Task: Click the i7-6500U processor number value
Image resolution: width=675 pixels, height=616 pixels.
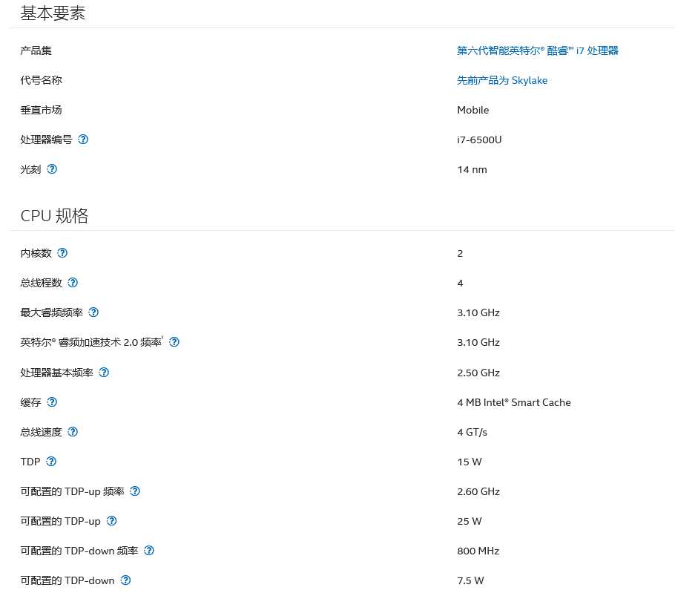Action: [x=479, y=140]
